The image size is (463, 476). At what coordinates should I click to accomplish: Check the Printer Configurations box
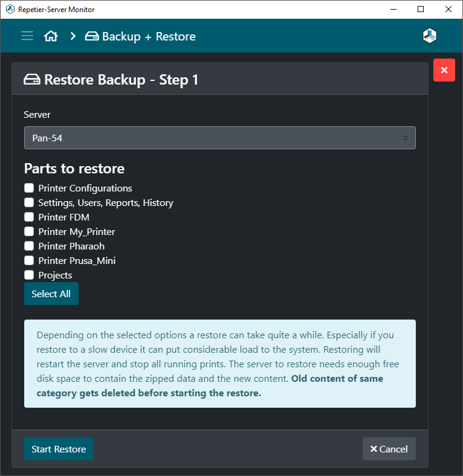tap(29, 188)
